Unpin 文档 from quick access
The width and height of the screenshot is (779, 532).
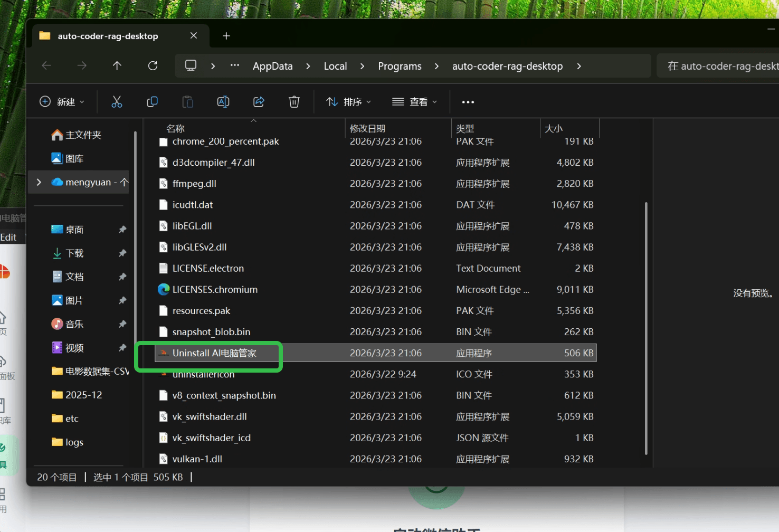(122, 277)
